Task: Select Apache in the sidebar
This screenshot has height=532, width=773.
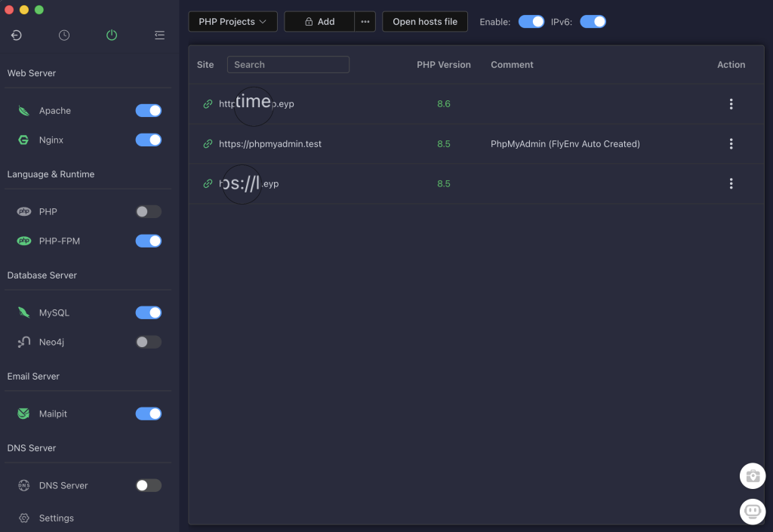Action: click(x=54, y=111)
